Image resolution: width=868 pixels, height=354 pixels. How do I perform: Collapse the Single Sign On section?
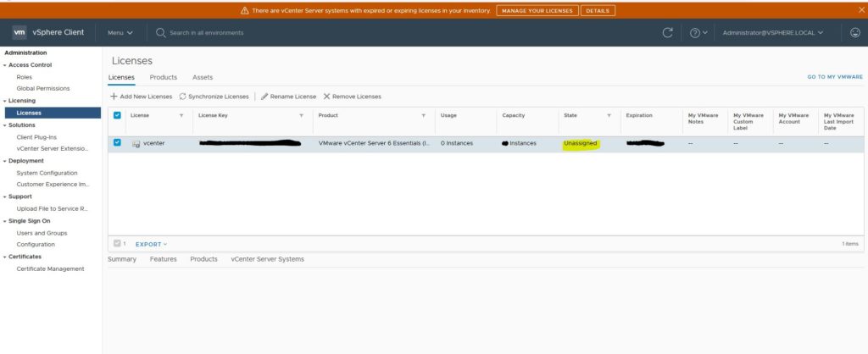click(4, 221)
